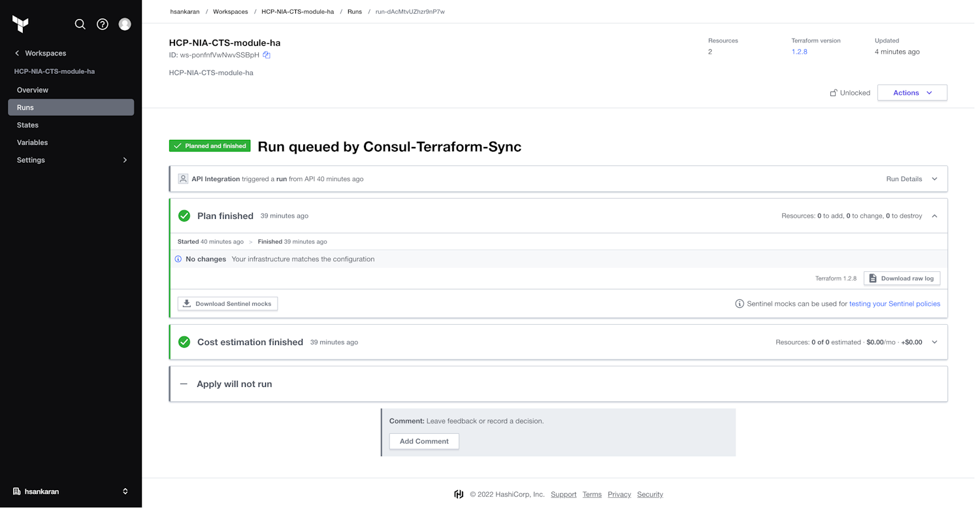Collapse the Plan finished section
This screenshot has width=980, height=513.
934,215
